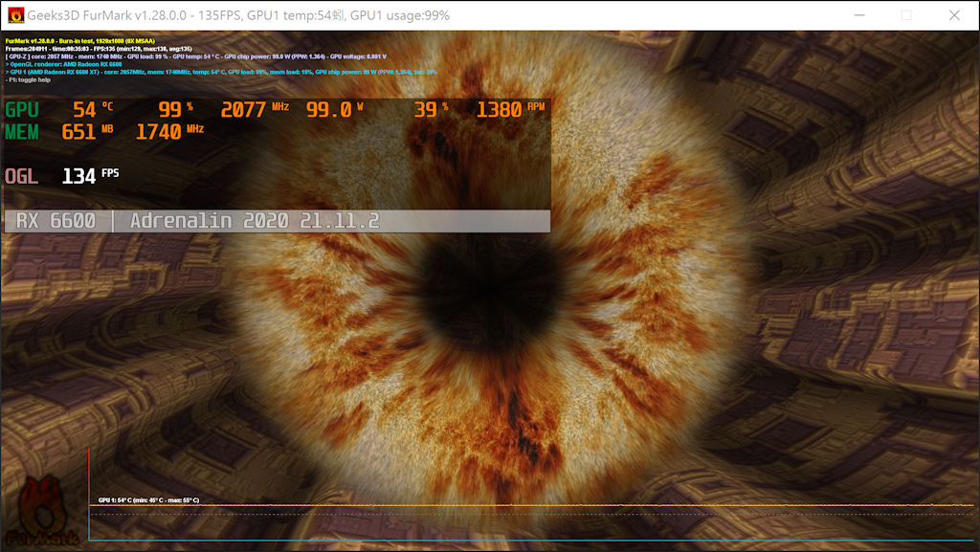This screenshot has height=552, width=980.
Task: Click the green "MEM" label in the overlay
Action: [x=22, y=132]
